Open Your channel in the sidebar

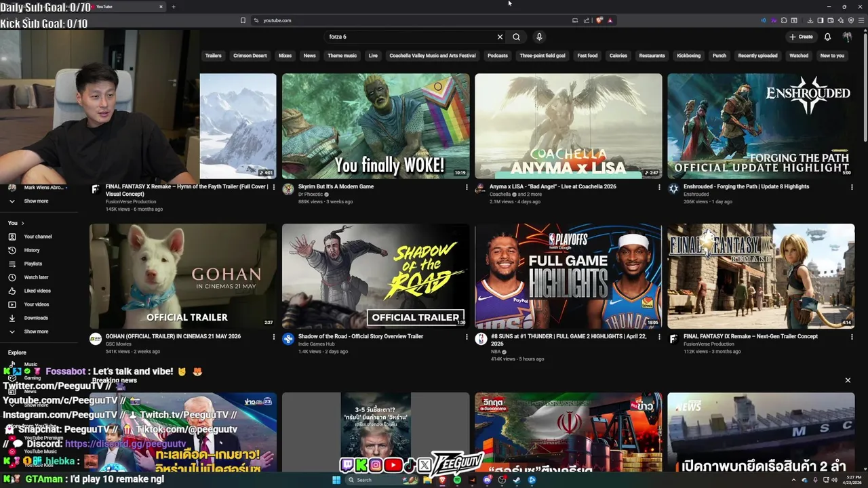38,237
